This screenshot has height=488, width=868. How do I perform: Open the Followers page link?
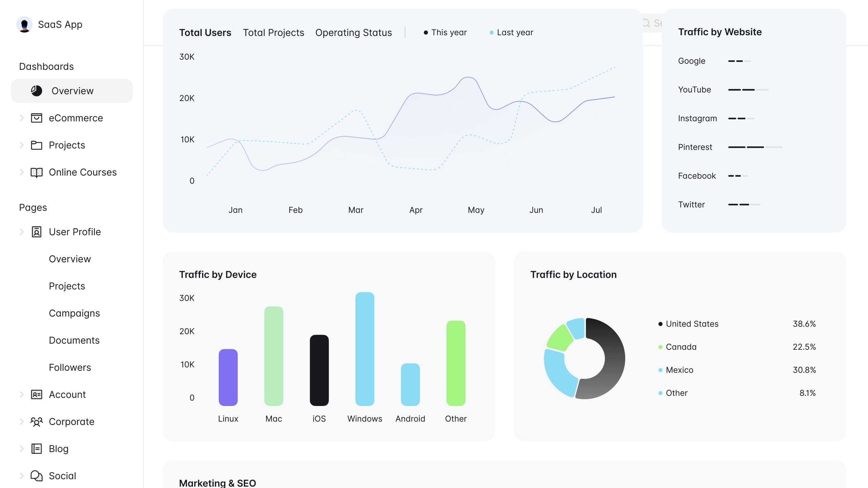point(70,367)
